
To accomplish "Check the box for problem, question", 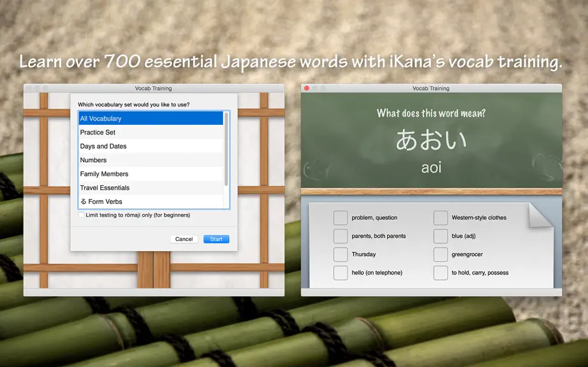I will tap(341, 217).
